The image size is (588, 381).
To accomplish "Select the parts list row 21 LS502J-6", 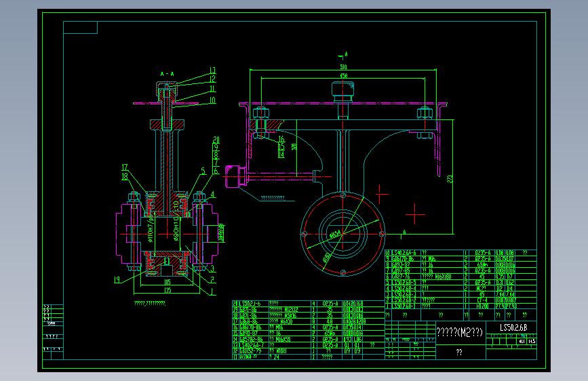I will [309, 303].
